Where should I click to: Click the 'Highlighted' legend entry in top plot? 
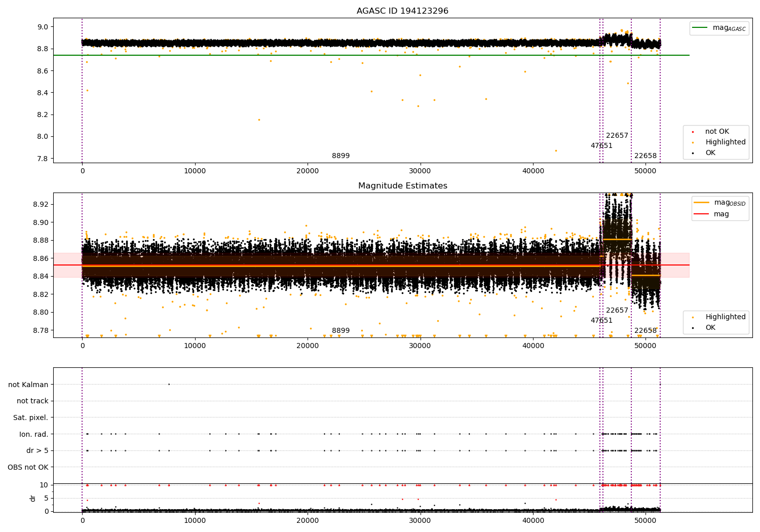(x=719, y=142)
